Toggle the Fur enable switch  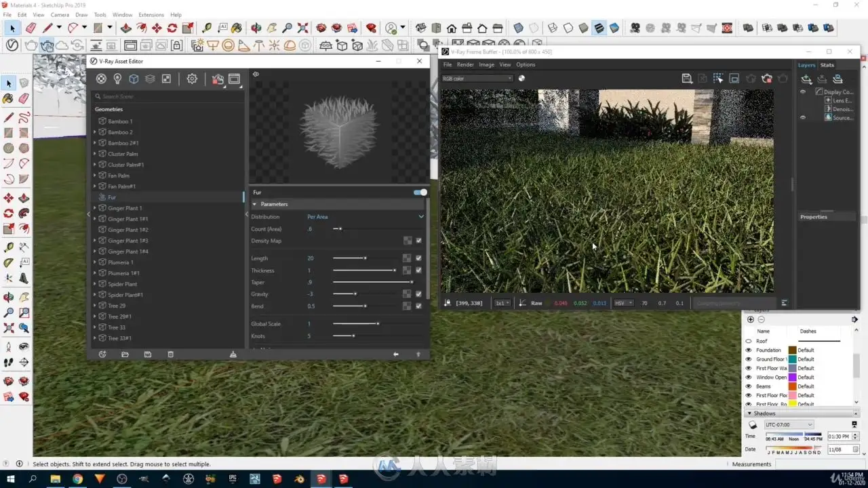point(420,192)
